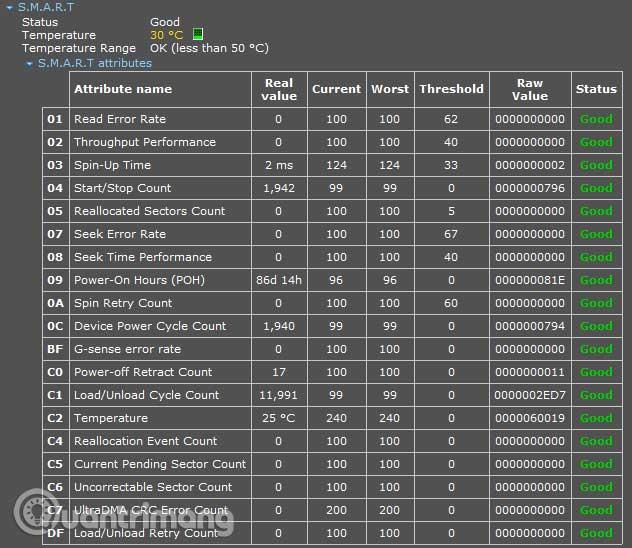Screen dimensions: 632x548
Task: Select the Start/Stop Count attribute
Action: (x=123, y=188)
